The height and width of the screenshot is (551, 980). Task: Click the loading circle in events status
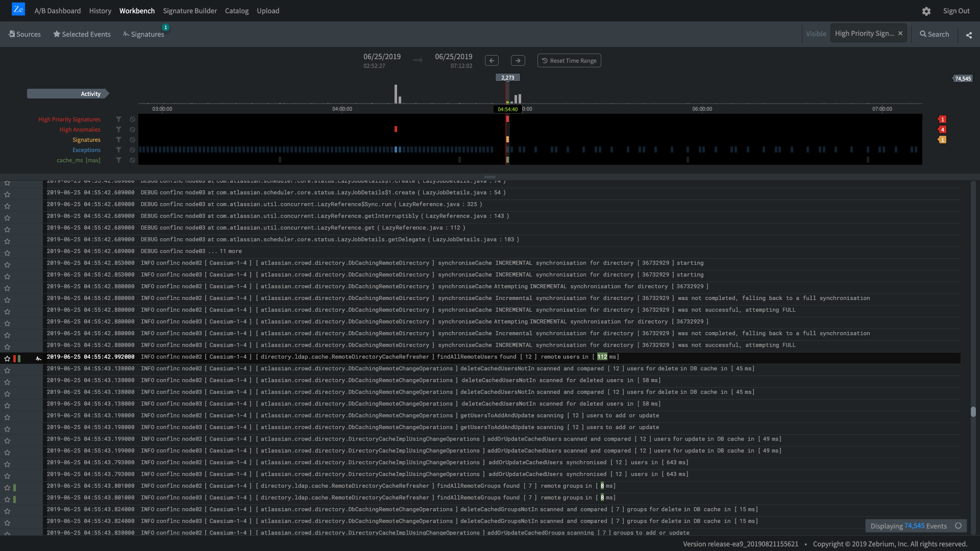(958, 526)
